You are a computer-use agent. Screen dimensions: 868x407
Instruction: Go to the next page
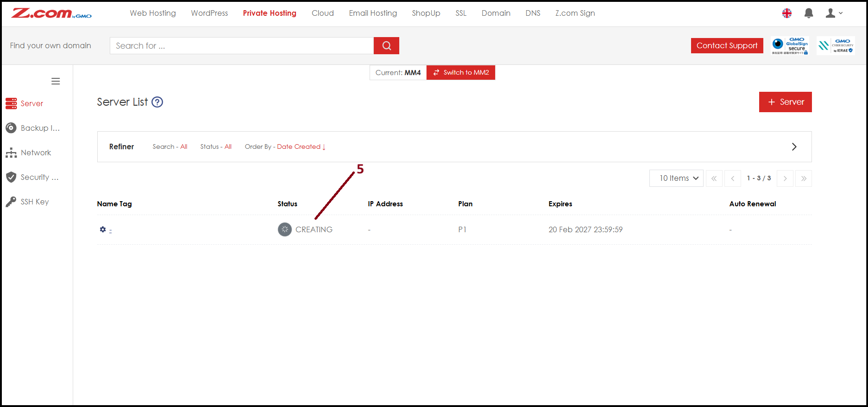(785, 178)
